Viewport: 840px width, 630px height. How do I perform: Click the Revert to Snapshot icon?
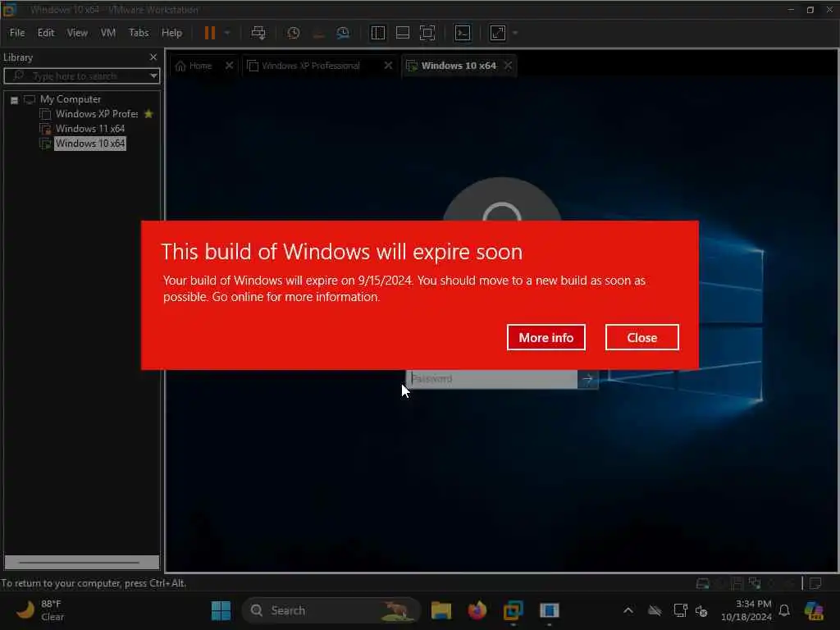tap(319, 33)
